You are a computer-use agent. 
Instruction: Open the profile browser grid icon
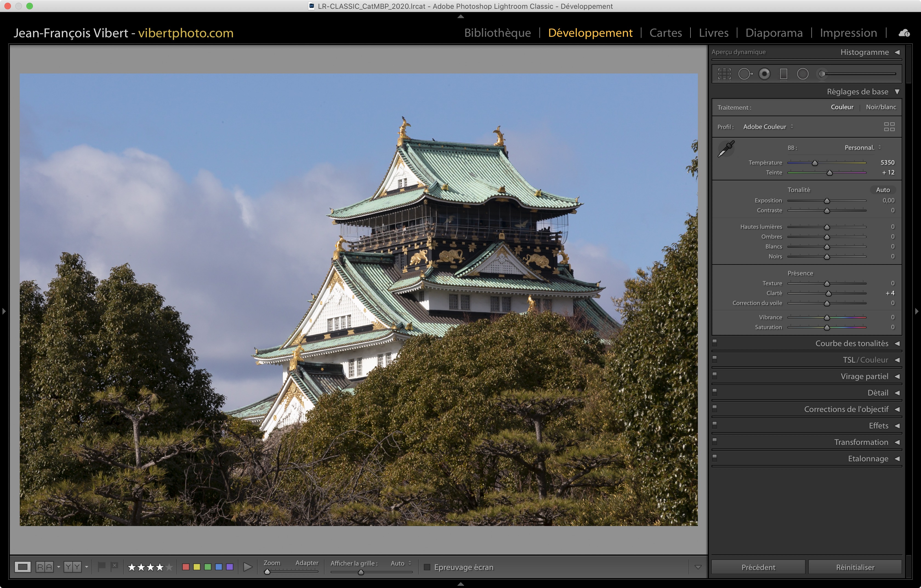889,127
